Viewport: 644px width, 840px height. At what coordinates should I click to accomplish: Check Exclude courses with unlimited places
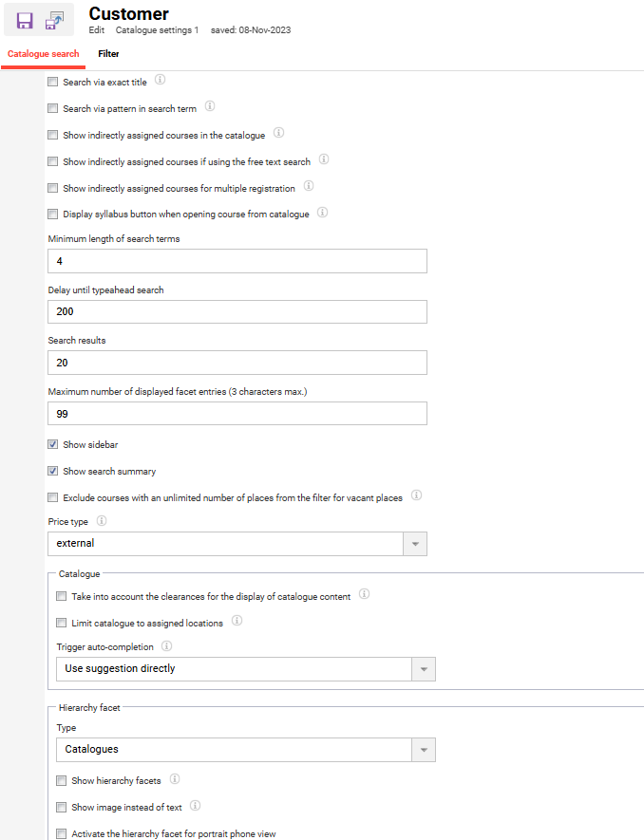[x=52, y=496]
